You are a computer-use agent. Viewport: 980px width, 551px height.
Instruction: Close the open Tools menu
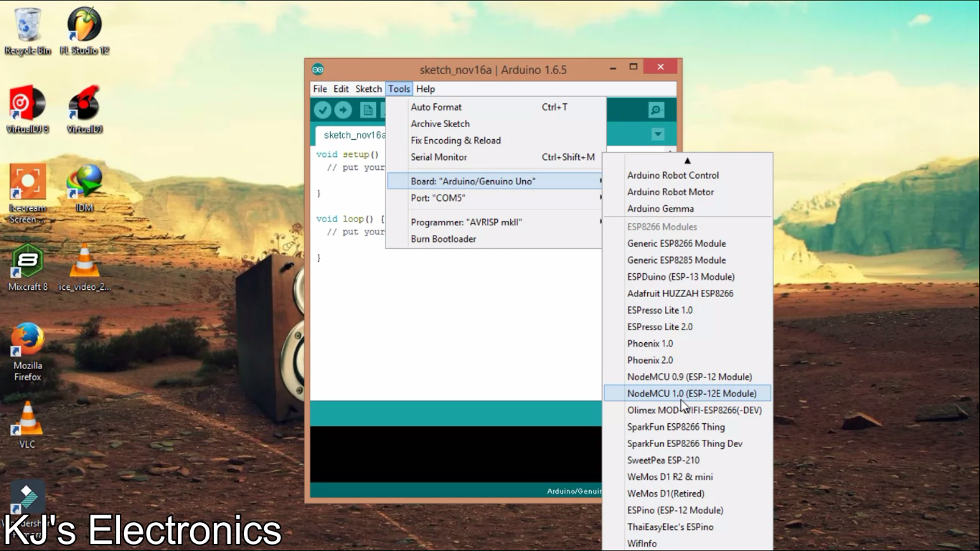399,89
